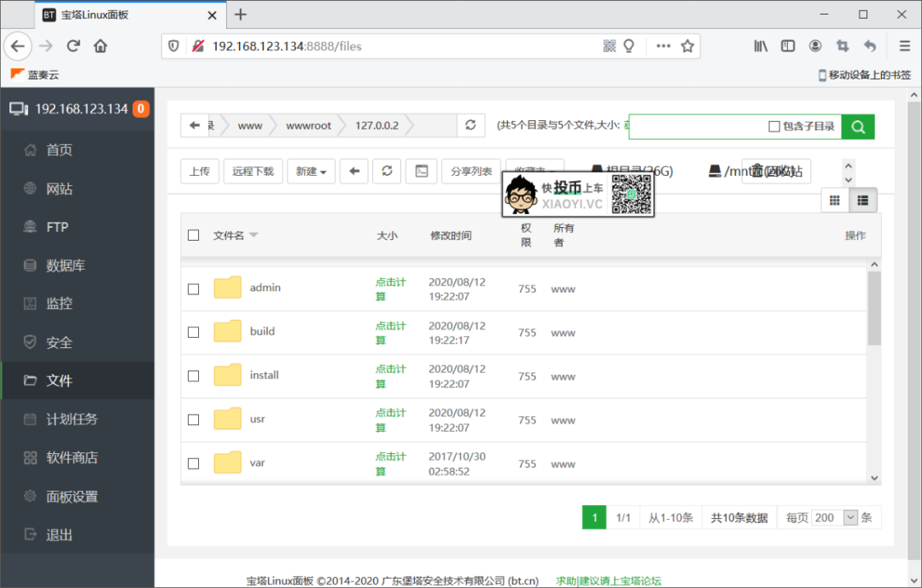The image size is (922, 588).
Task: Click the file list vertical scrollbar
Action: [874, 308]
